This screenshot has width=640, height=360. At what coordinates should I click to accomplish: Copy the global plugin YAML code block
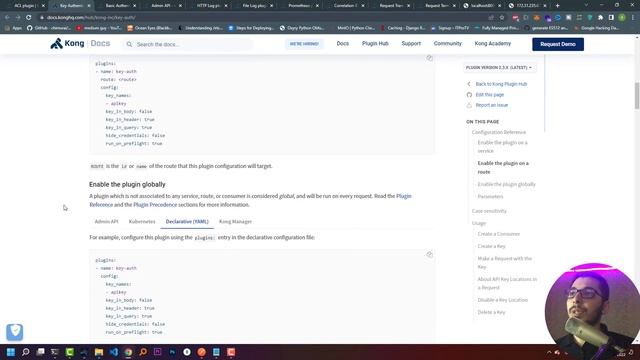pos(429,255)
